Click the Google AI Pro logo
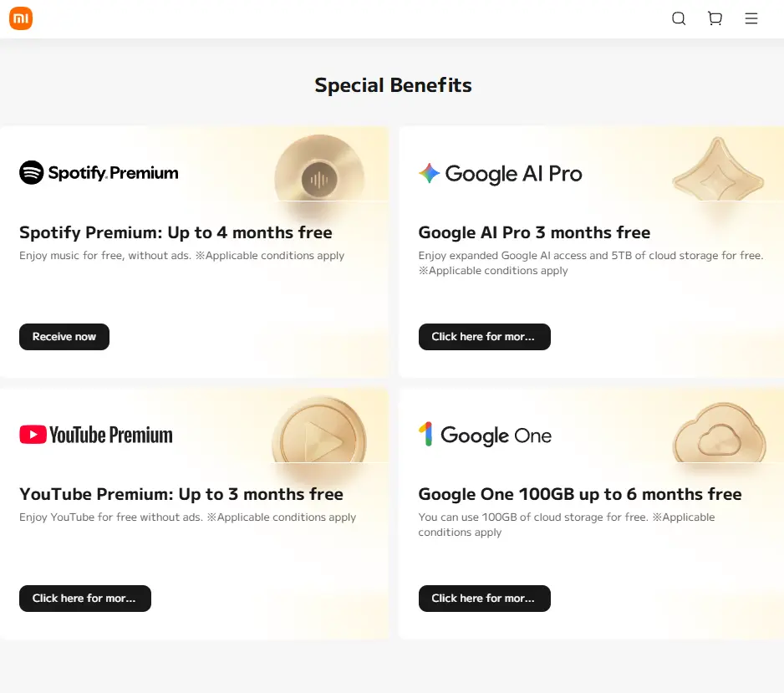The image size is (784, 693). tap(500, 174)
